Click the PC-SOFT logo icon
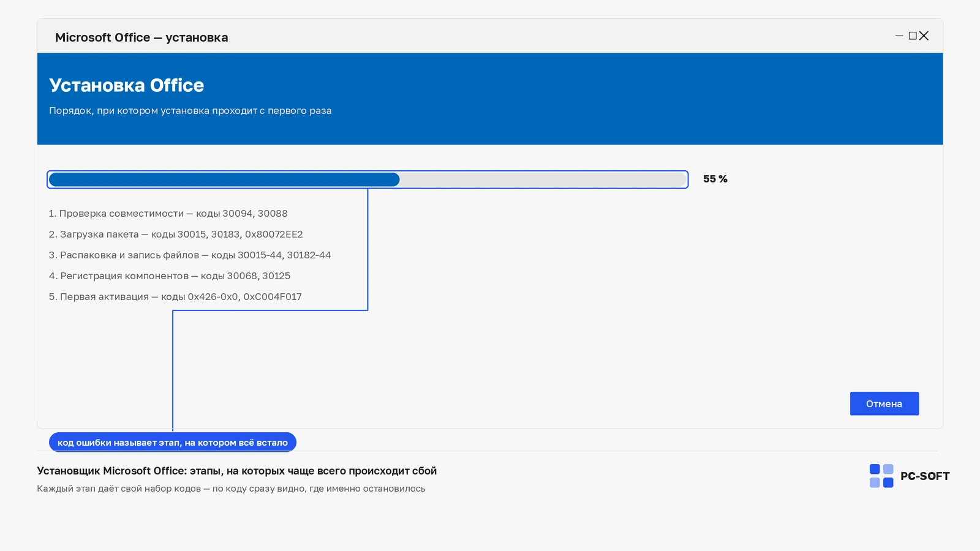This screenshot has width=980, height=551. [881, 476]
